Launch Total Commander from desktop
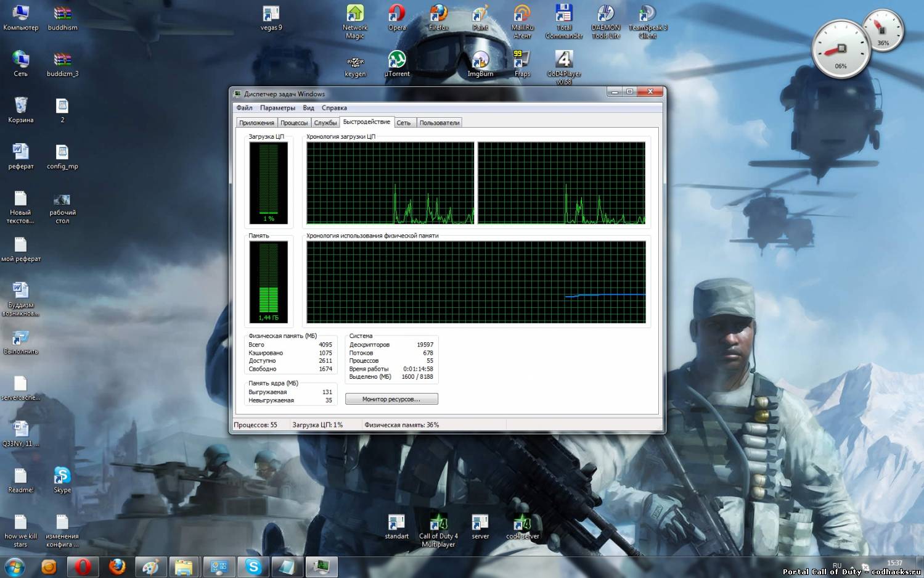Image resolution: width=924 pixels, height=578 pixels. point(564,21)
